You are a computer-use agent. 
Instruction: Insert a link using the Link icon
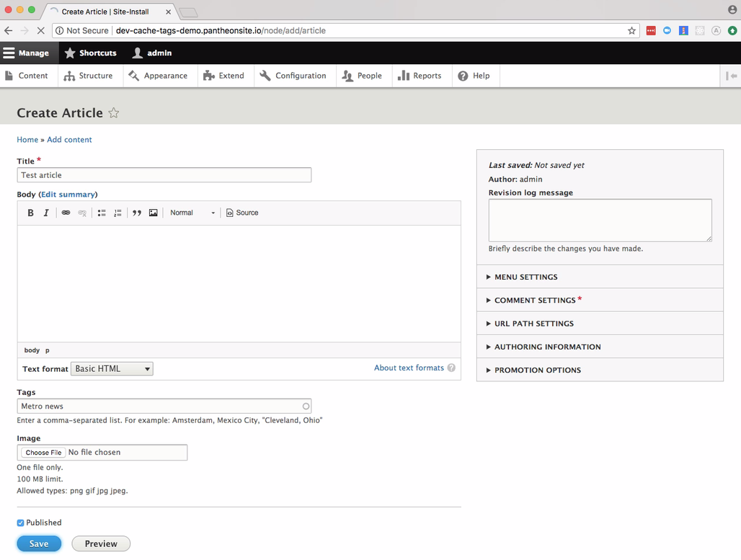point(65,212)
